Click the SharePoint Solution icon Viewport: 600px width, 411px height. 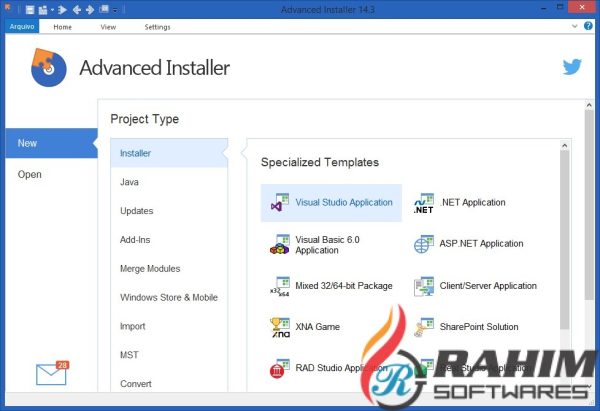click(x=424, y=327)
